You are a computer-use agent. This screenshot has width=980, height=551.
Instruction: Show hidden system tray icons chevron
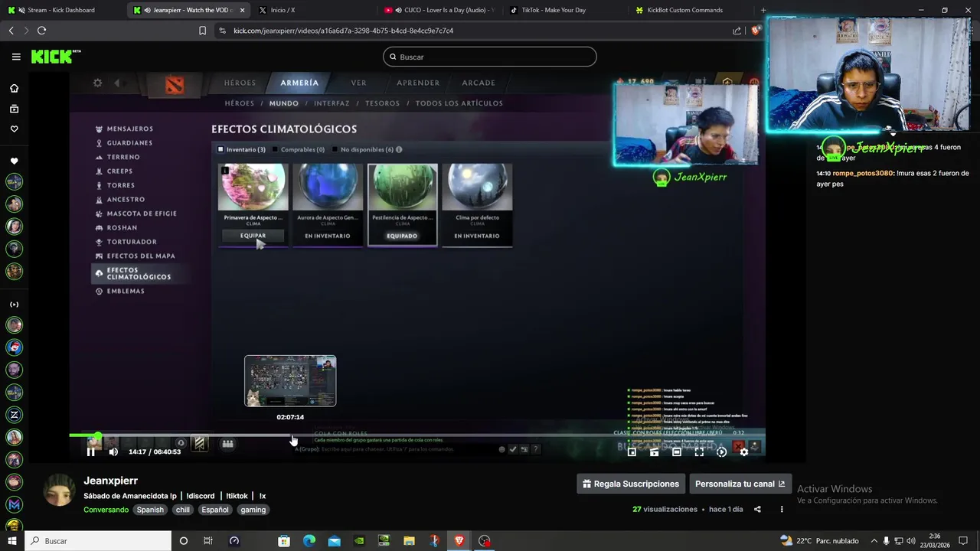[x=874, y=540]
